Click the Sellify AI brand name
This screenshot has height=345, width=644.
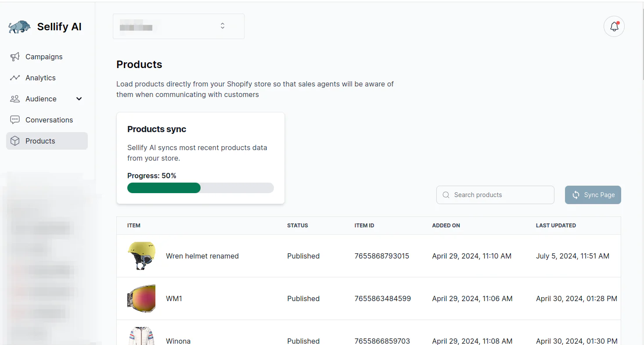[x=59, y=27]
